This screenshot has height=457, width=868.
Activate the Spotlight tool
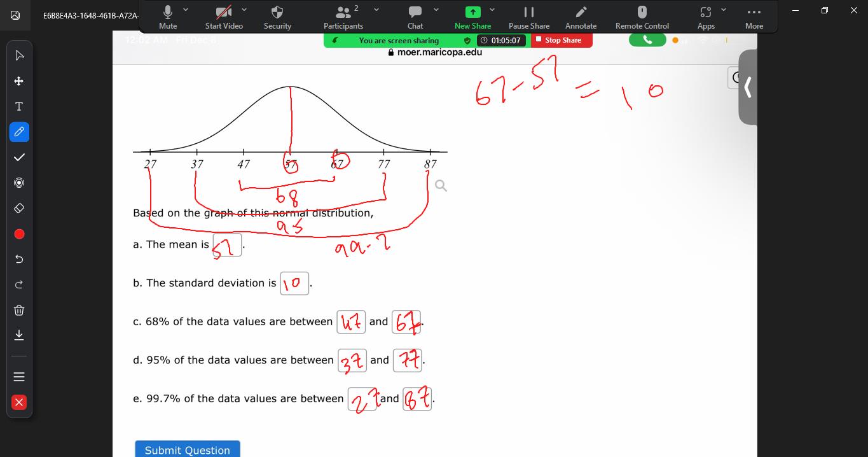(x=19, y=183)
